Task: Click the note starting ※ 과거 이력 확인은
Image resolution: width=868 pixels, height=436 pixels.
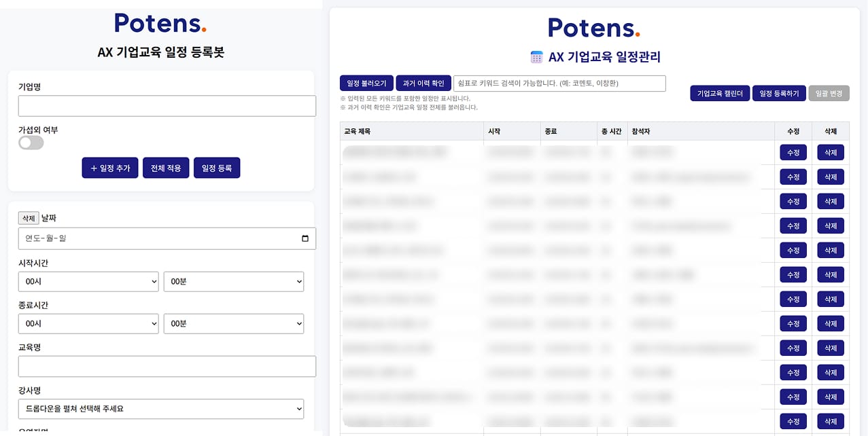Action: click(409, 107)
